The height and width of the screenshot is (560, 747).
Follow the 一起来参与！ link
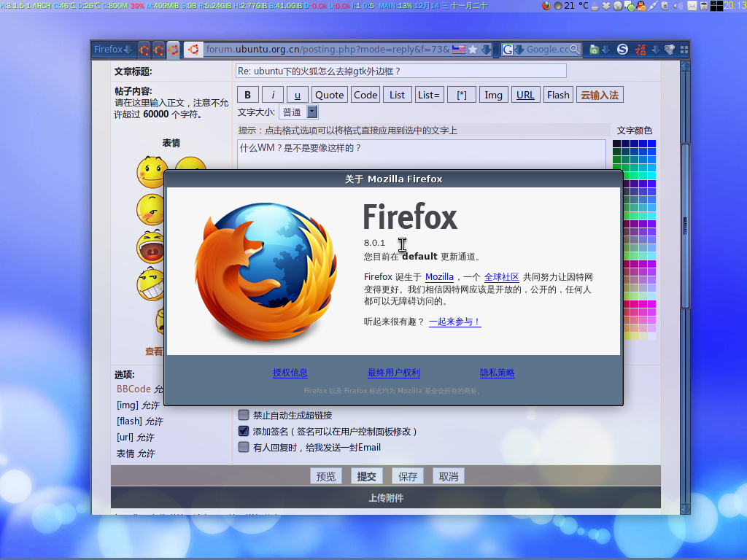click(x=455, y=322)
